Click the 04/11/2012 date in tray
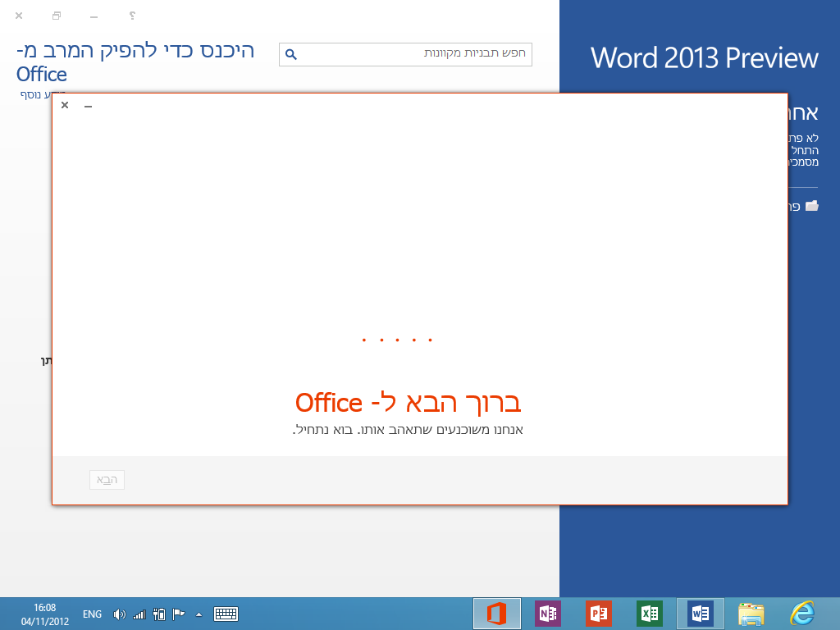This screenshot has height=630, width=840. 45,622
